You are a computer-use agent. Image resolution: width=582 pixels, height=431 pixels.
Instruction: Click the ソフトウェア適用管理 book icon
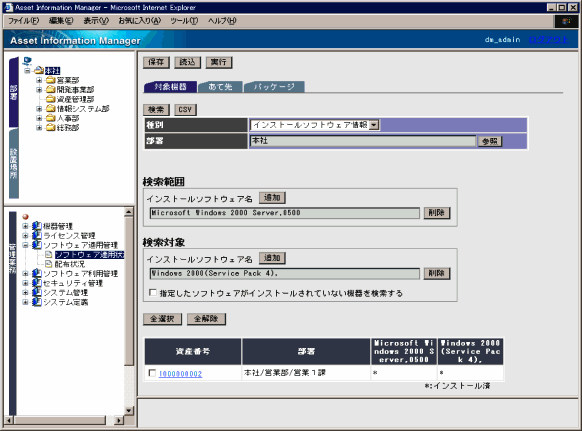[x=36, y=245]
